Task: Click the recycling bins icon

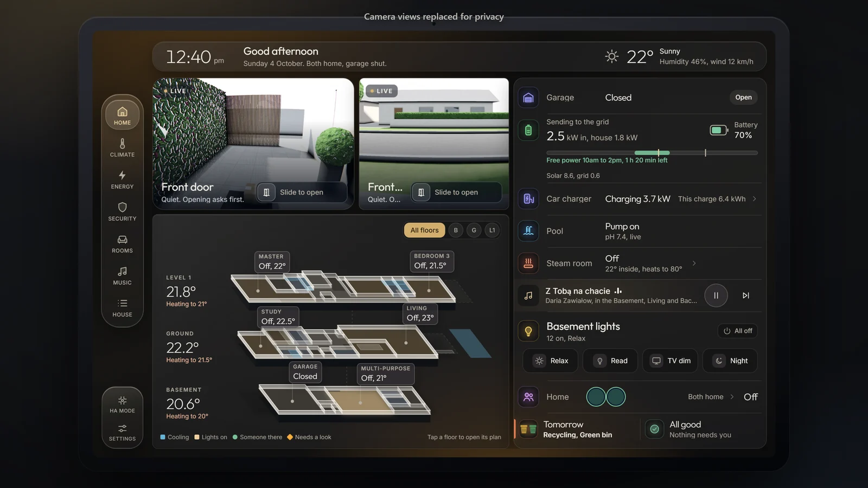Action: tap(528, 429)
